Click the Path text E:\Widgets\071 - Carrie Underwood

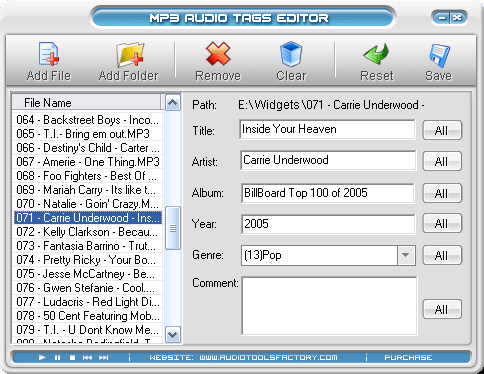coord(331,105)
